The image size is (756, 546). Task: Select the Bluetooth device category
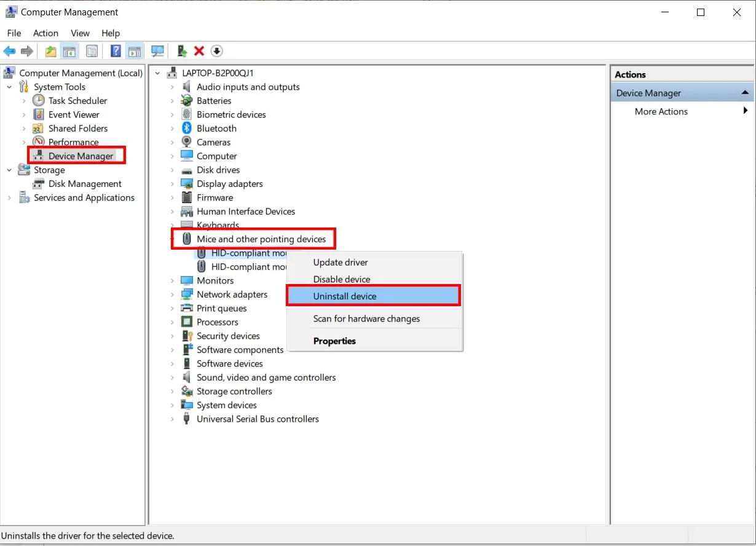click(216, 128)
